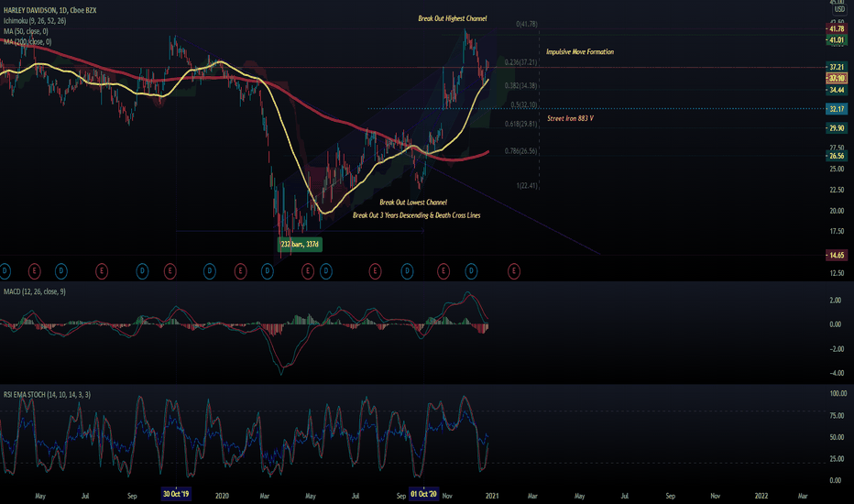
Task: Select the RSI EMA STOCH indicator legend
Action: pos(47,394)
